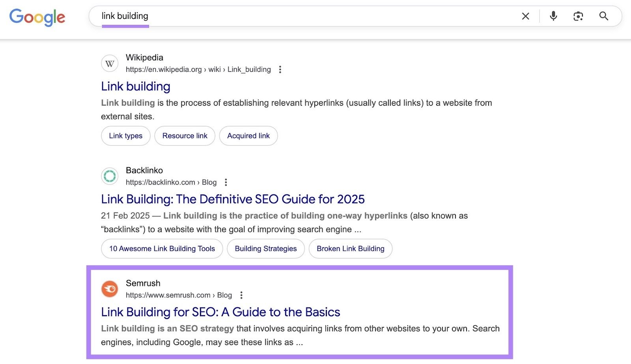This screenshot has height=364, width=631.
Task: Click the magnifying glass search icon
Action: coord(604,16)
